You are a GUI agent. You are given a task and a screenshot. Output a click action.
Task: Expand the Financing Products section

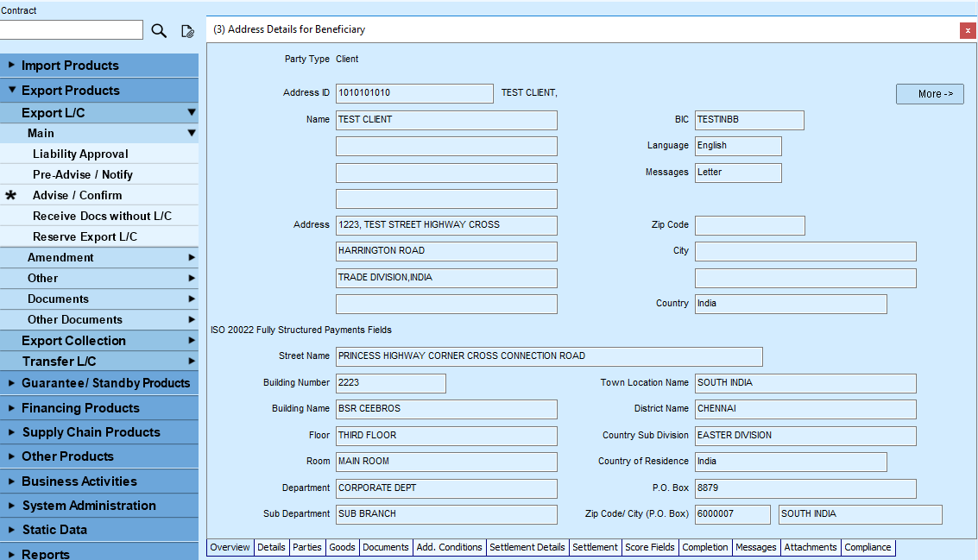click(99, 408)
